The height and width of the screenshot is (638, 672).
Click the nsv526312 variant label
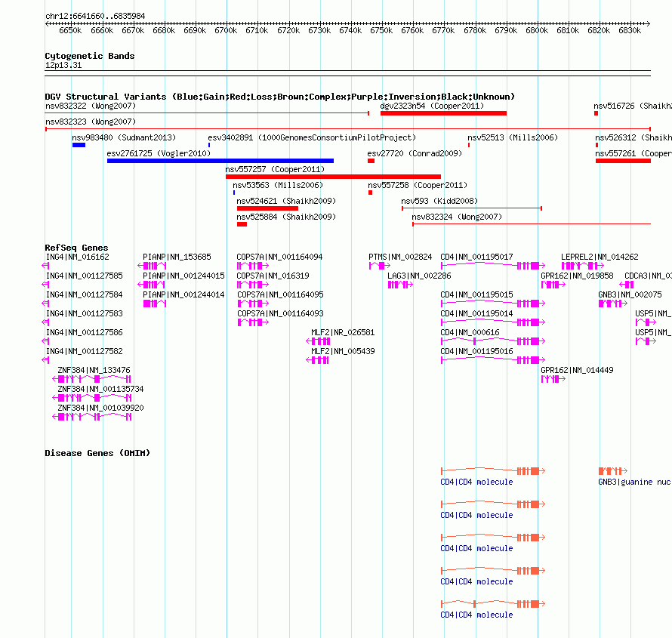point(633,137)
